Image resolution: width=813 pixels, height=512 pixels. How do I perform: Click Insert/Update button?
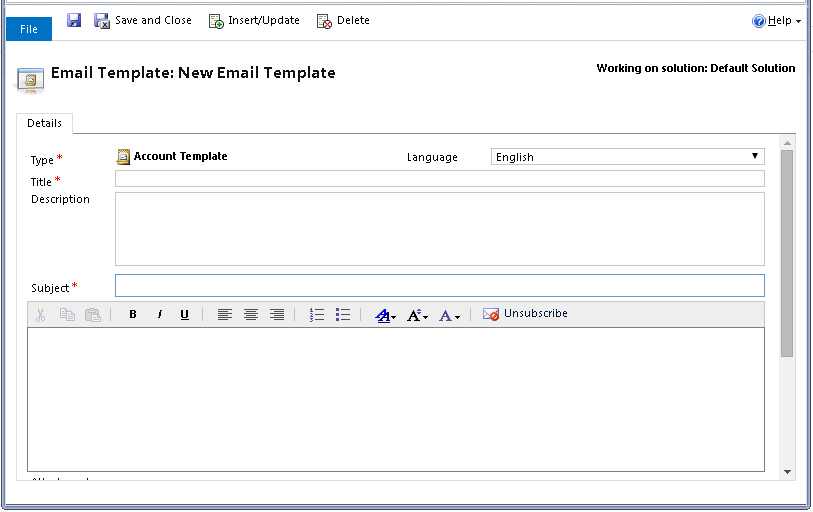coord(254,20)
